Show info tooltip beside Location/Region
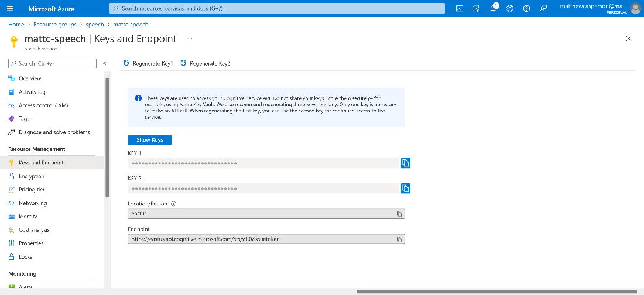 [x=173, y=204]
